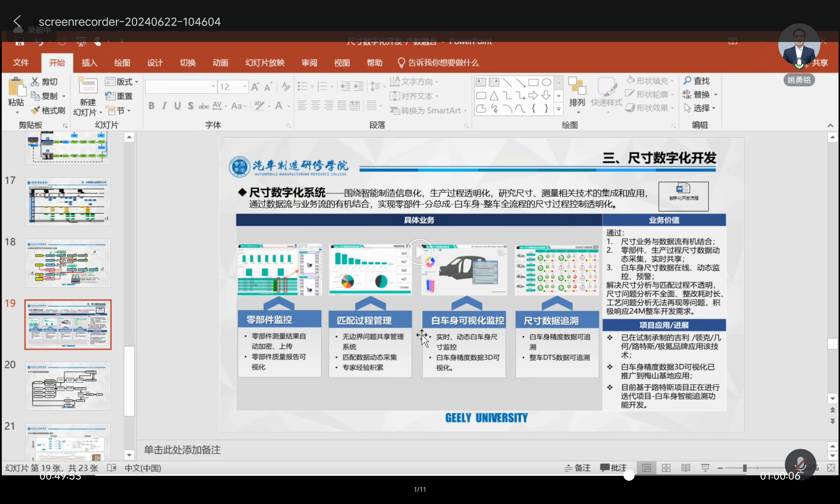Tell me what you want search box

pos(438,63)
